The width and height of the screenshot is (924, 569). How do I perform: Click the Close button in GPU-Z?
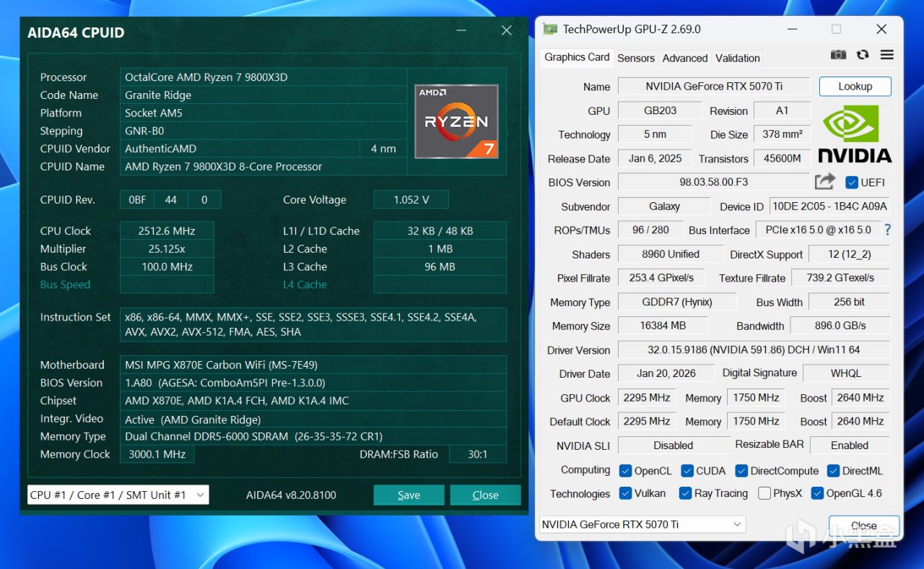pos(864,525)
